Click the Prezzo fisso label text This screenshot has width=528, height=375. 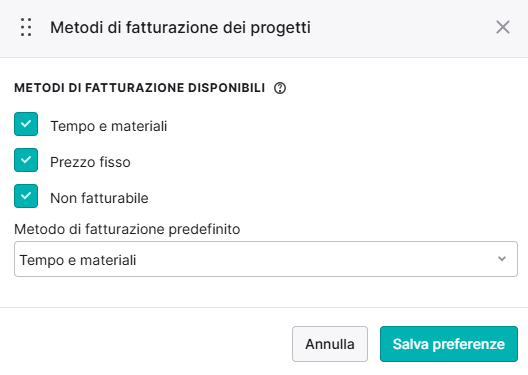(90, 162)
